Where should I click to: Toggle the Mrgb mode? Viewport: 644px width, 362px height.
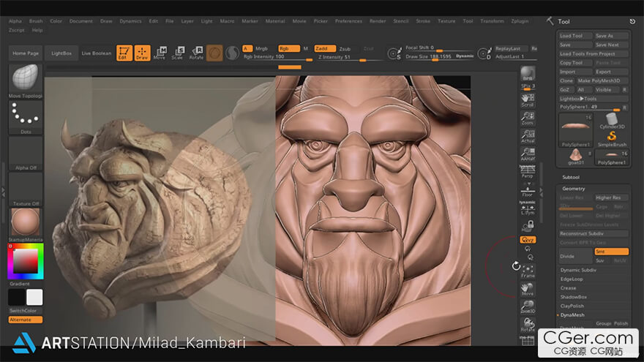point(261,48)
